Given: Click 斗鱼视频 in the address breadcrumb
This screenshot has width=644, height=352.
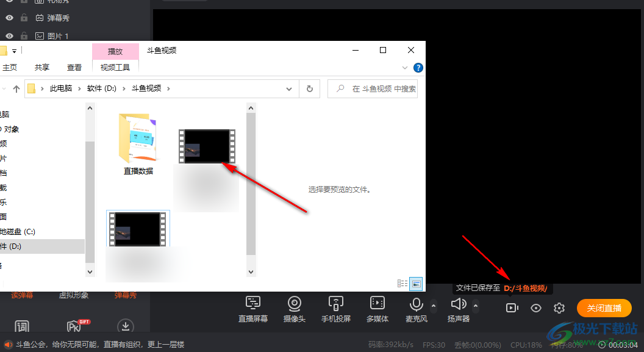Looking at the screenshot, I should [146, 88].
